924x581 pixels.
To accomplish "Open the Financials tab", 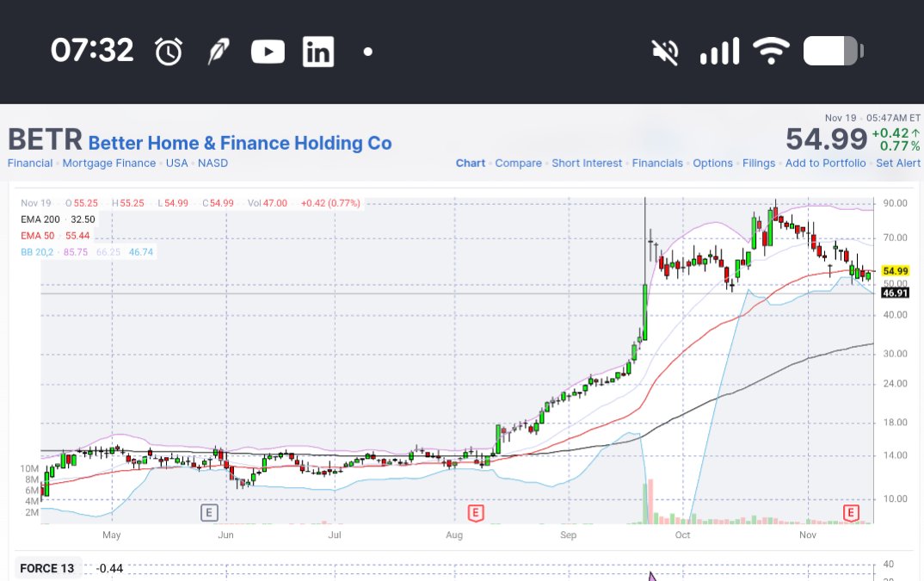I will click(x=657, y=164).
